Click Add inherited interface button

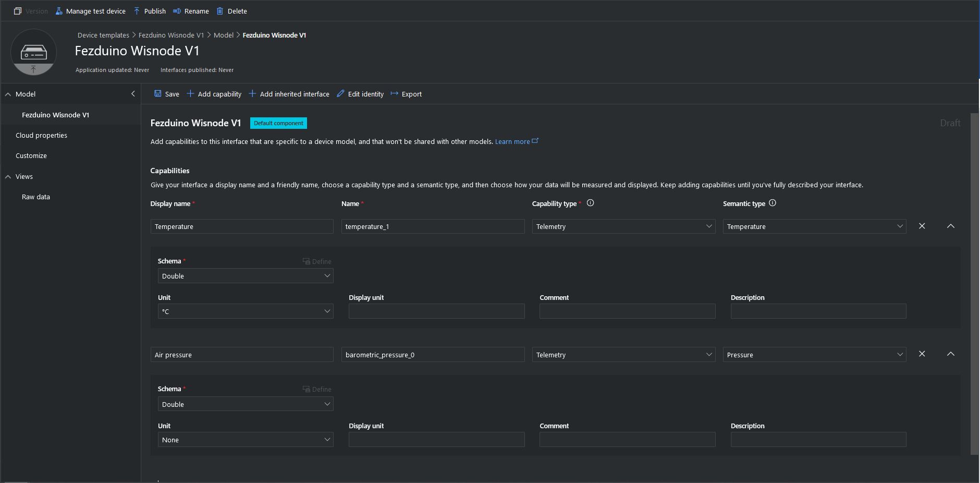tap(289, 94)
